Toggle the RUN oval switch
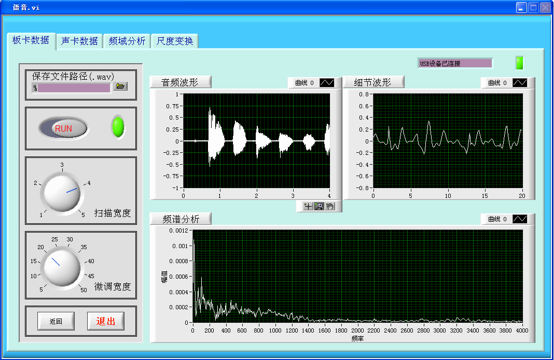This screenshot has width=554, height=360. pos(63,128)
